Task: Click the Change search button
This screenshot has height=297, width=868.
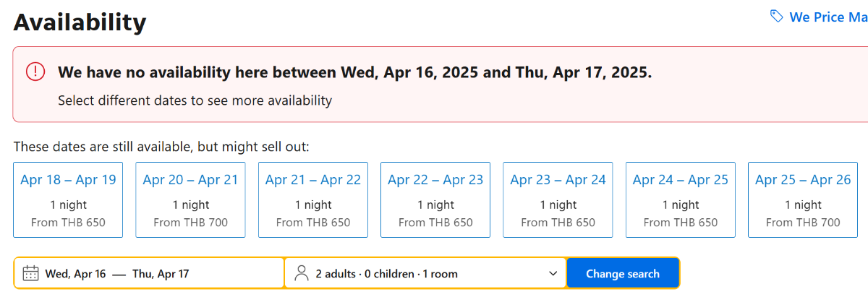Action: [623, 273]
